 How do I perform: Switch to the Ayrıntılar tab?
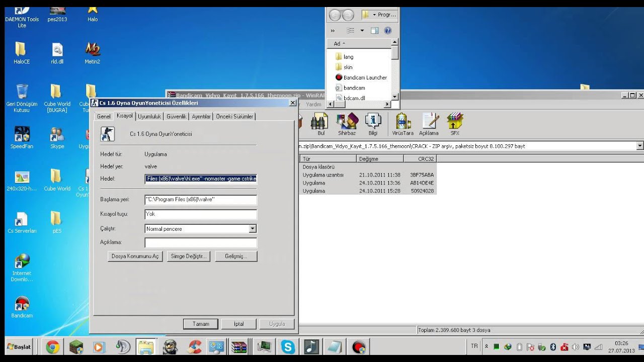(x=201, y=117)
